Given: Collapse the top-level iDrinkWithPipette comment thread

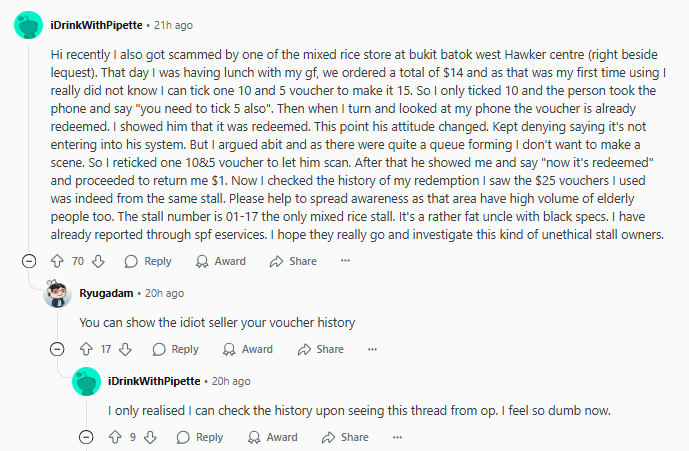Looking at the screenshot, I should pos(29,261).
